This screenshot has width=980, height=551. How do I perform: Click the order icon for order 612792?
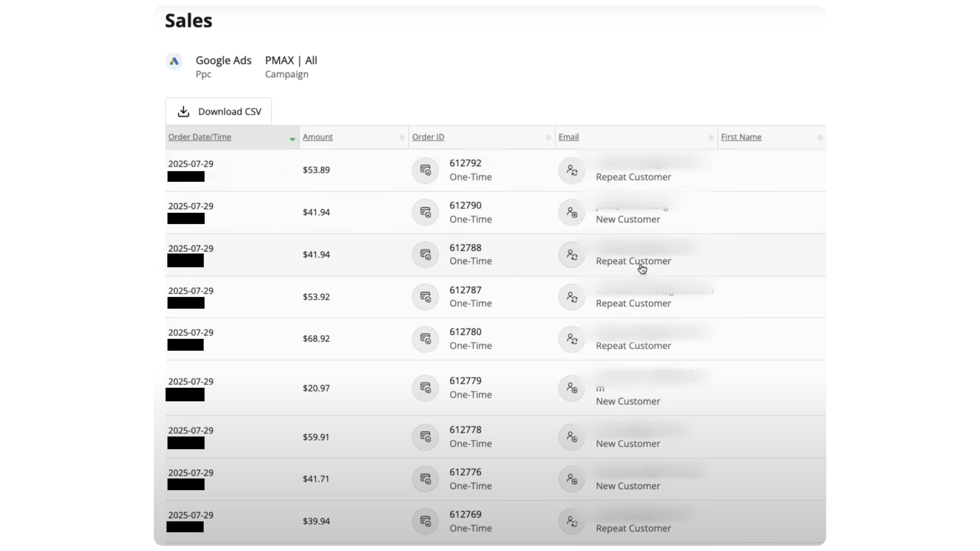[425, 170]
